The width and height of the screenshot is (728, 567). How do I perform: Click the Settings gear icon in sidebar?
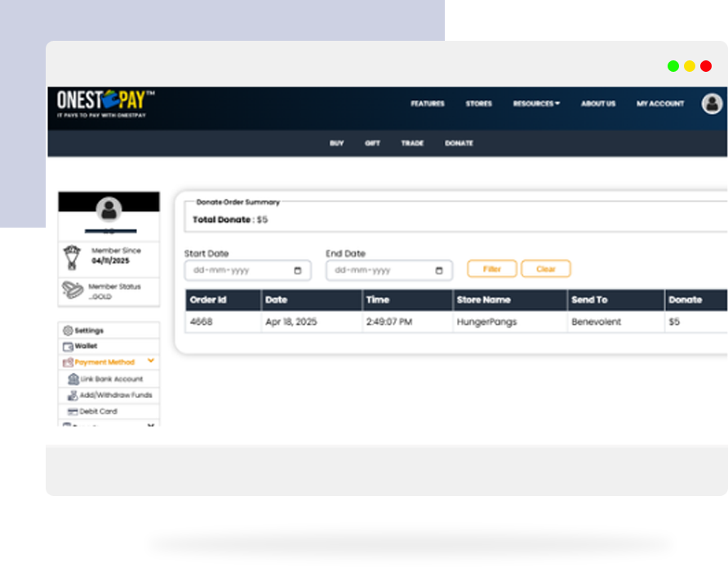(x=68, y=330)
